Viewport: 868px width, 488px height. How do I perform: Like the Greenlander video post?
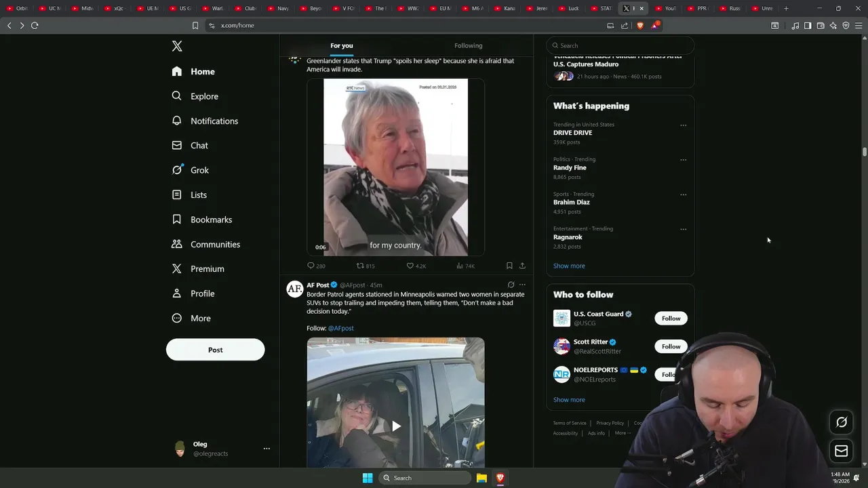tap(416, 266)
